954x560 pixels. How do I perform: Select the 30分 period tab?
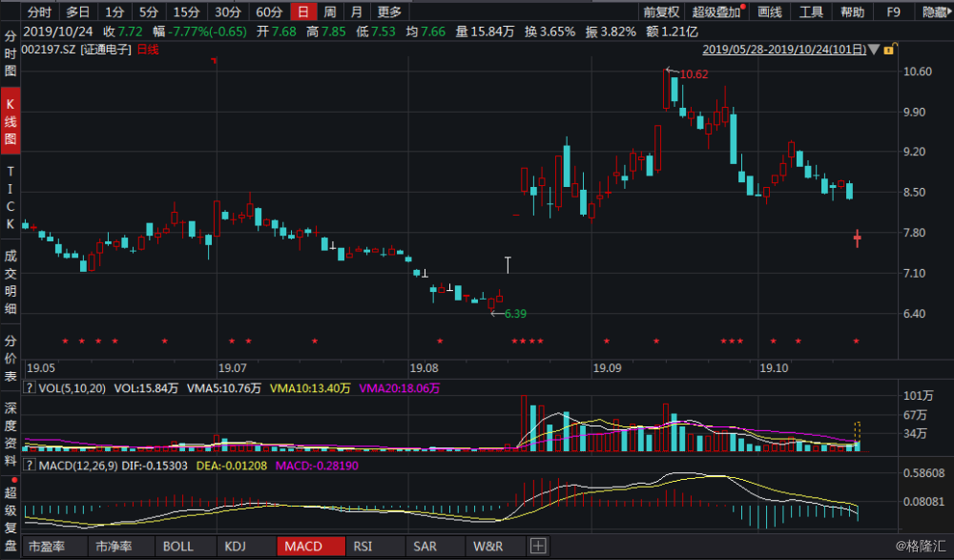[228, 11]
